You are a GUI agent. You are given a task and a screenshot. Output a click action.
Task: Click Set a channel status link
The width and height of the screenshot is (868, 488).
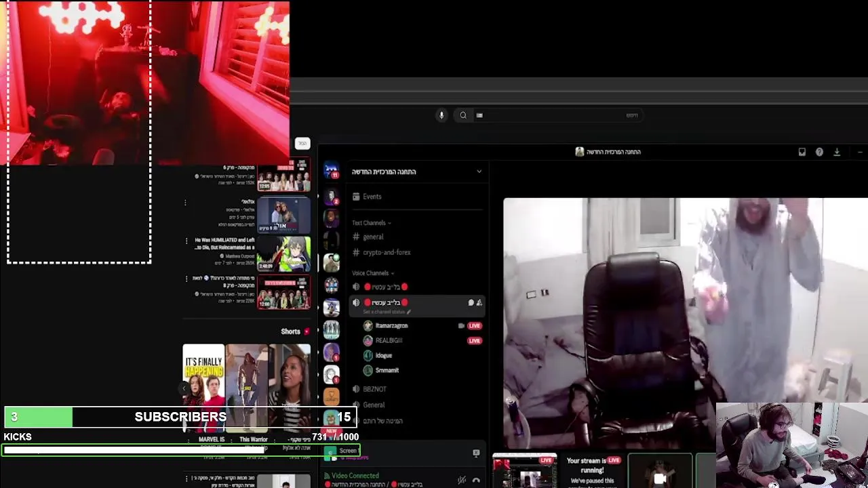point(387,312)
